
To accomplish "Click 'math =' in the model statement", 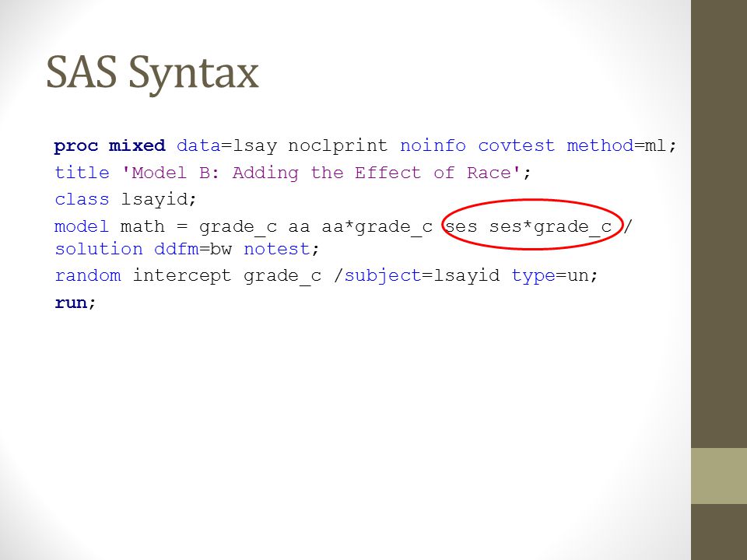I will pyautogui.click(x=154, y=226).
